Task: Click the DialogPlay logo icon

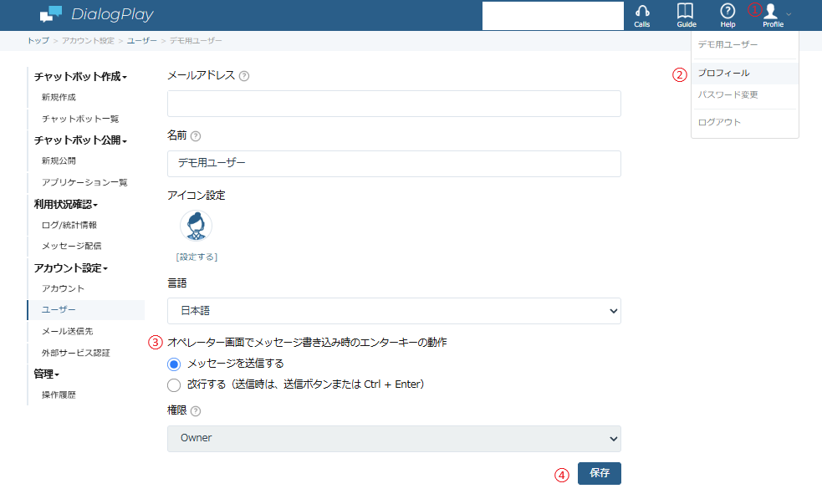Action: click(51, 14)
